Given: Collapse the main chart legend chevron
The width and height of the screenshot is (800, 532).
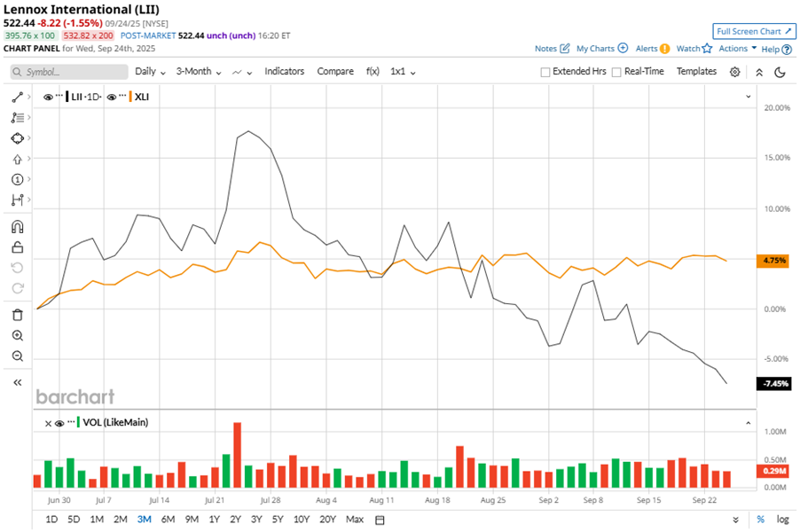Looking at the screenshot, I should pos(749,97).
